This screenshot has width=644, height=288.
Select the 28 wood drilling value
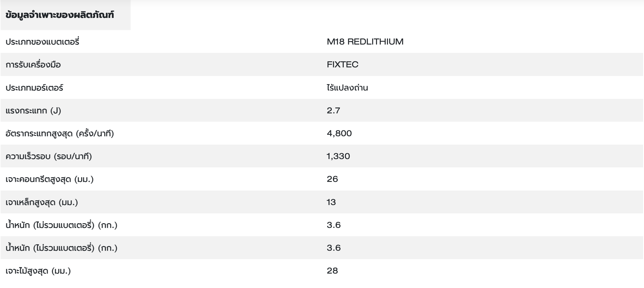pyautogui.click(x=332, y=271)
